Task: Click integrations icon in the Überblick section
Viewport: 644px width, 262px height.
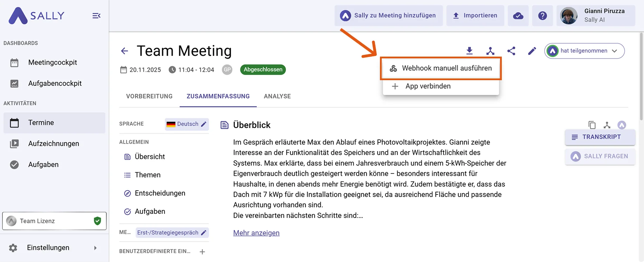Action: click(x=607, y=125)
